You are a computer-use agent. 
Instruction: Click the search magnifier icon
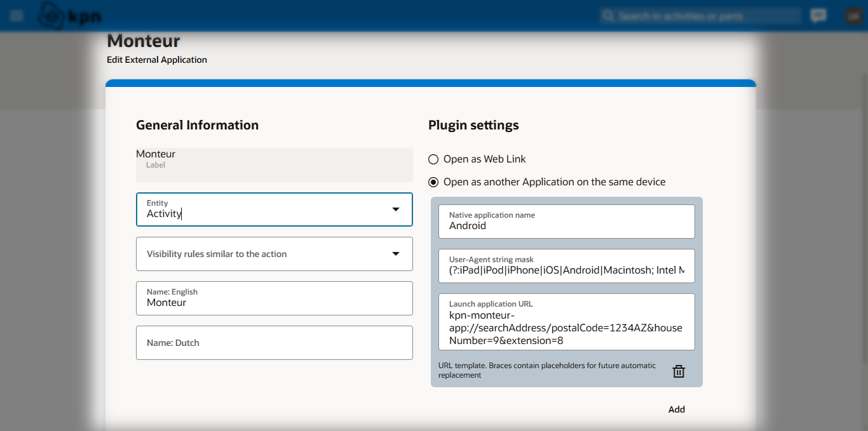tap(609, 16)
